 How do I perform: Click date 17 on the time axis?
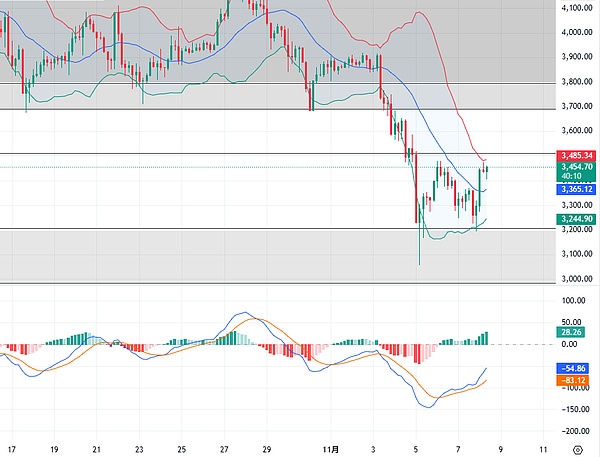[12, 449]
